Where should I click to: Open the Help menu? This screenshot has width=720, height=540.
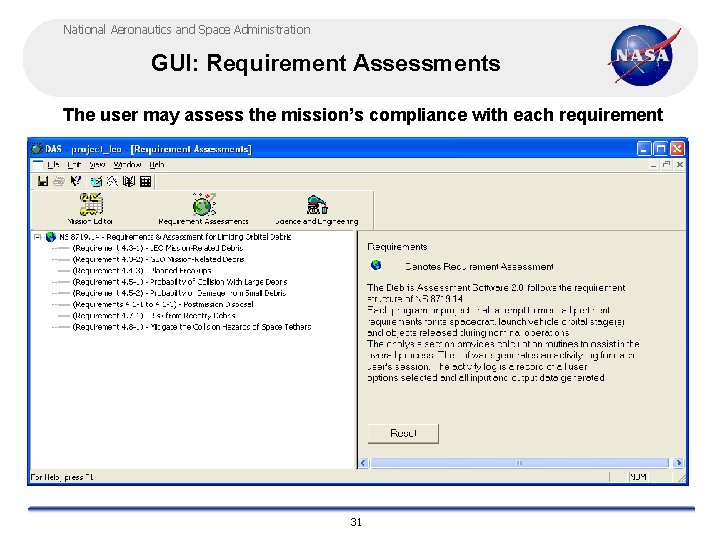point(157,164)
